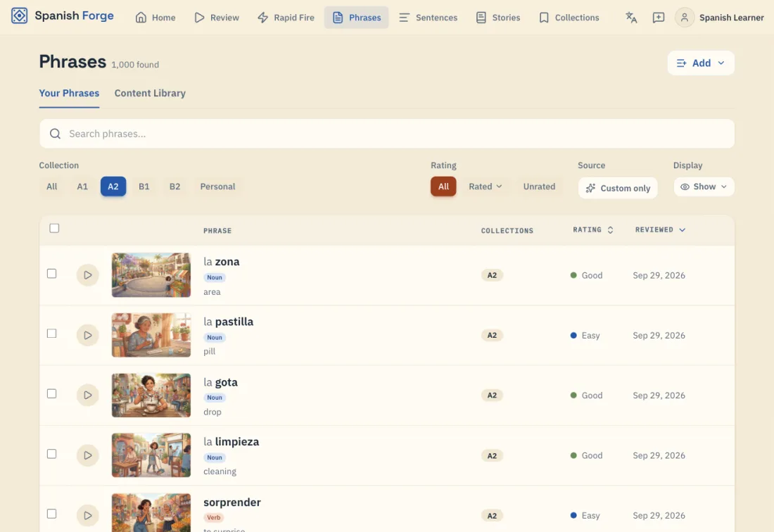Open the la zona thumbnail image
Viewport: 774px width, 532px height.
(151, 275)
